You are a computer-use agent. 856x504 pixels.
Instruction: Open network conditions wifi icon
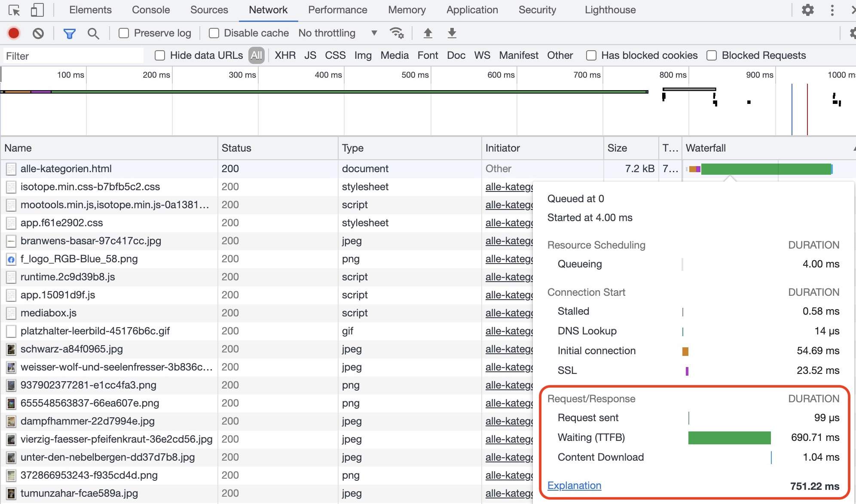tap(396, 33)
